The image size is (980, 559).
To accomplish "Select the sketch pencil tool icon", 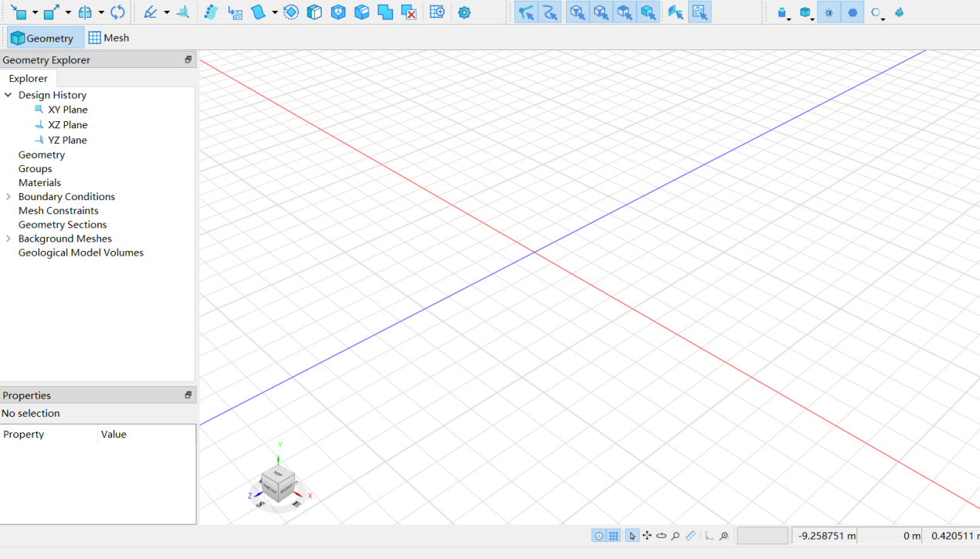I will (x=151, y=12).
